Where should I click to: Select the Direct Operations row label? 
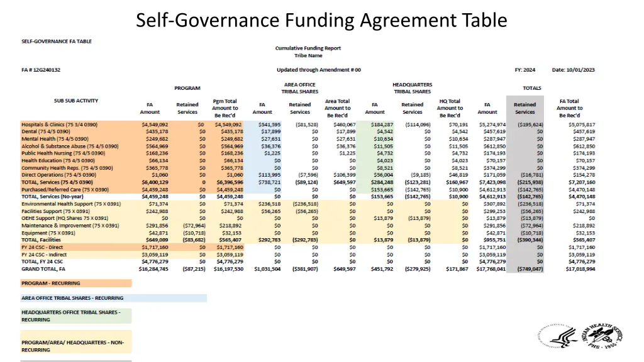[x=58, y=175]
